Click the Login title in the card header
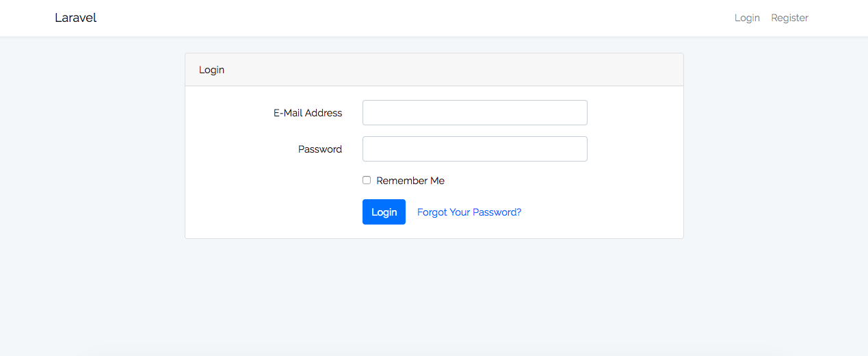The image size is (868, 356). [211, 70]
